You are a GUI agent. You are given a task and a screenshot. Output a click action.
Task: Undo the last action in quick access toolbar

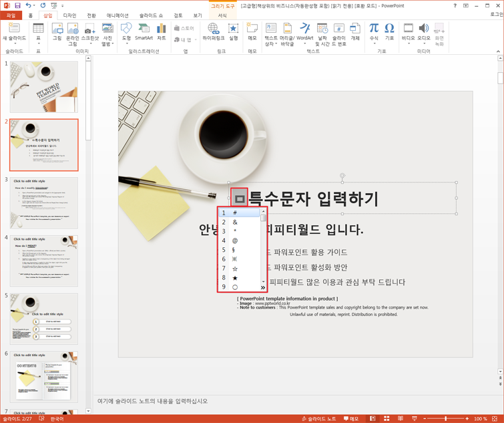point(29,5)
